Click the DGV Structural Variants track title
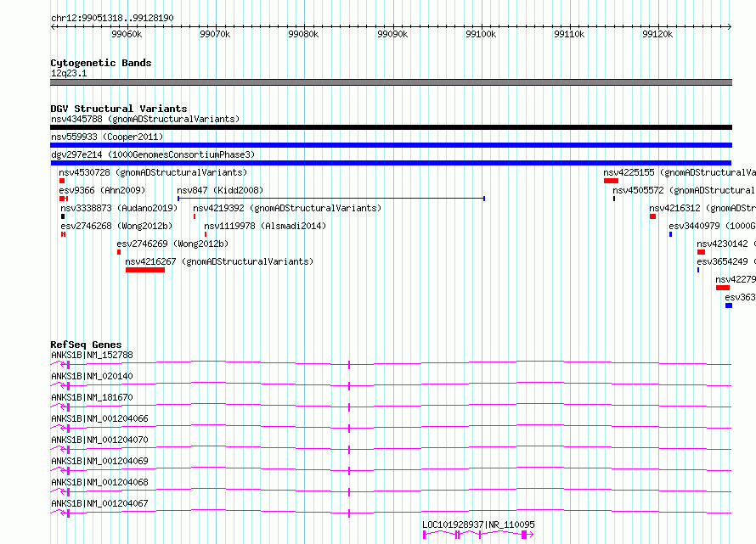The image size is (756, 544). point(119,109)
